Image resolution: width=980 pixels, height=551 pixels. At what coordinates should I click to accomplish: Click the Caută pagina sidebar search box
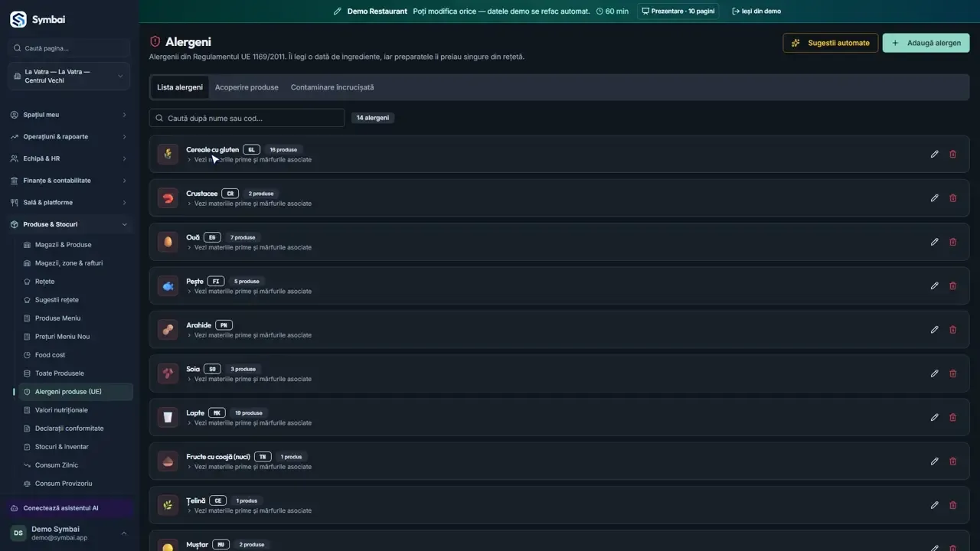(x=69, y=48)
